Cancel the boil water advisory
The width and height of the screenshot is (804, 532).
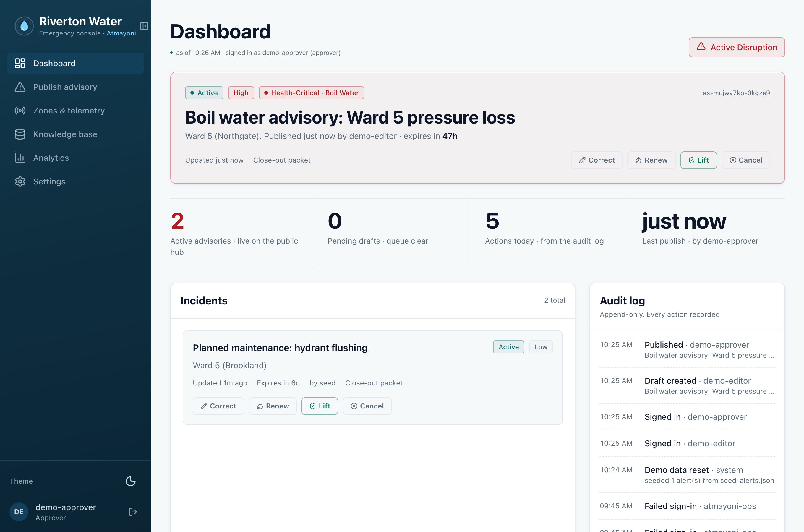tap(746, 160)
